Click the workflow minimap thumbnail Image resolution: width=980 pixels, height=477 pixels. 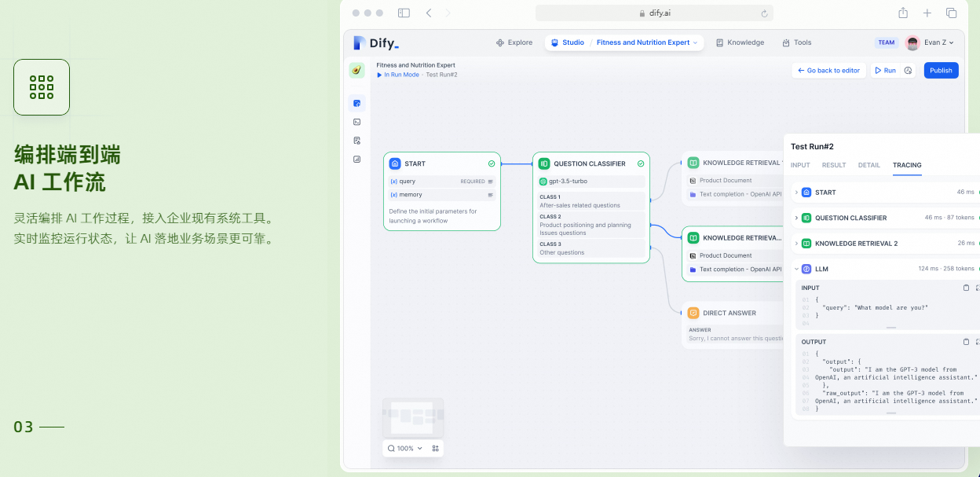click(413, 417)
